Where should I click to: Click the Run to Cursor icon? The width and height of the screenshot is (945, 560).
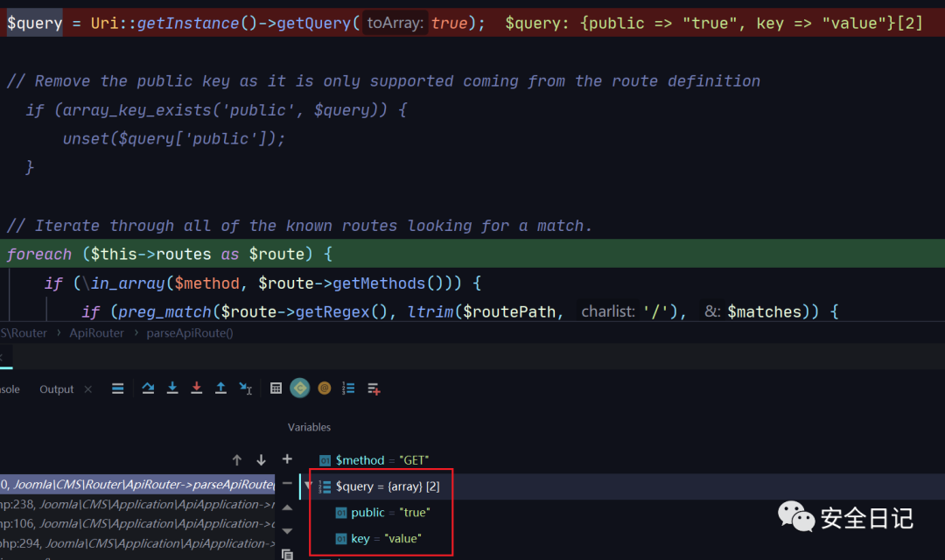tap(246, 388)
